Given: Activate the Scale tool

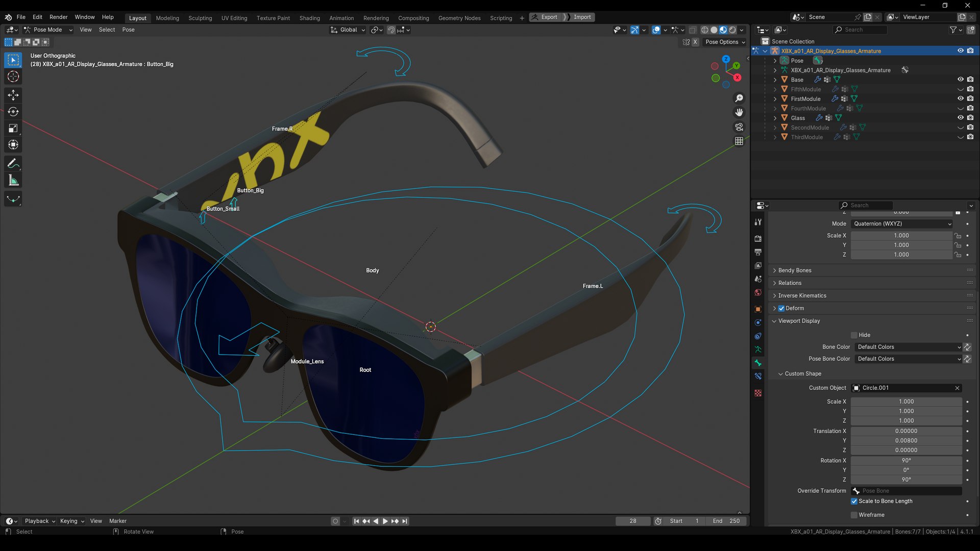Looking at the screenshot, I should coord(13,129).
